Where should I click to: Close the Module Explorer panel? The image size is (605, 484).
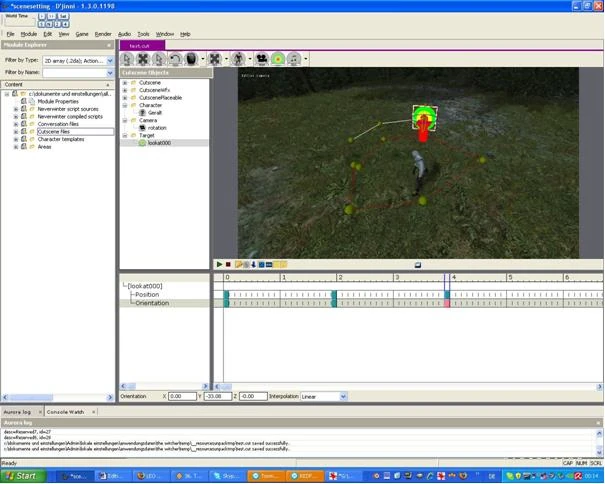coord(109,45)
